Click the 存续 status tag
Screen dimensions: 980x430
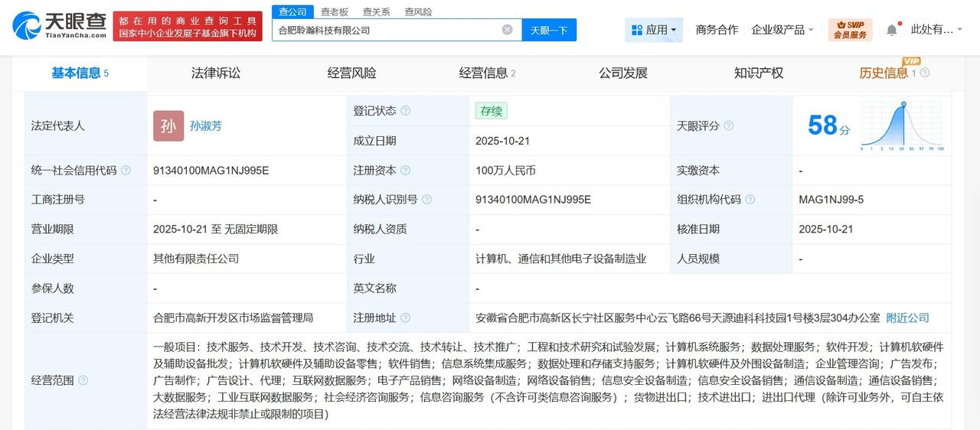tap(491, 111)
